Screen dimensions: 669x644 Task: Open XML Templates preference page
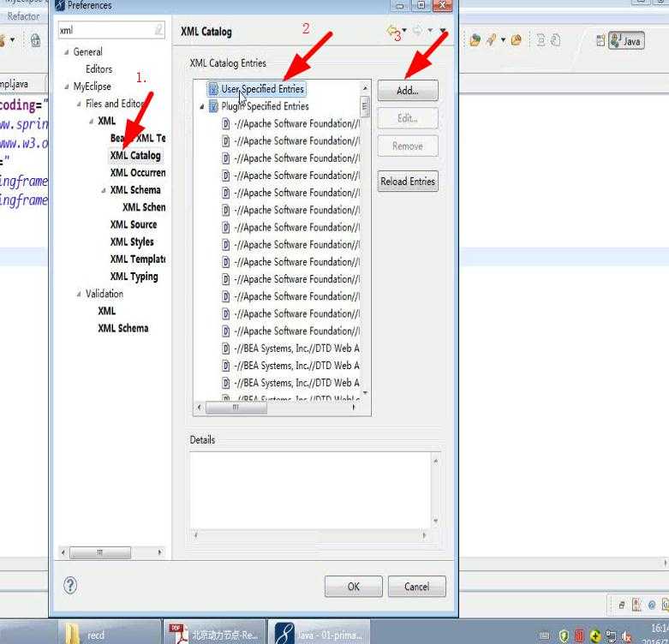(138, 259)
